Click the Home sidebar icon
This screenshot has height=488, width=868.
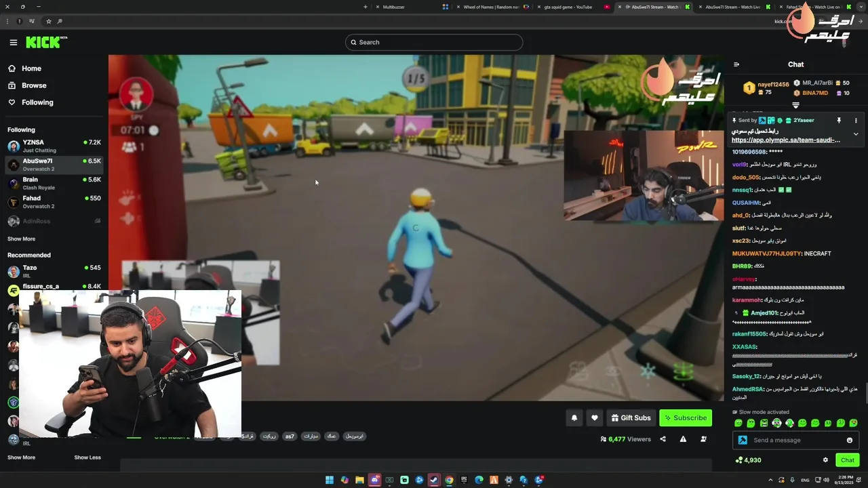coord(12,68)
